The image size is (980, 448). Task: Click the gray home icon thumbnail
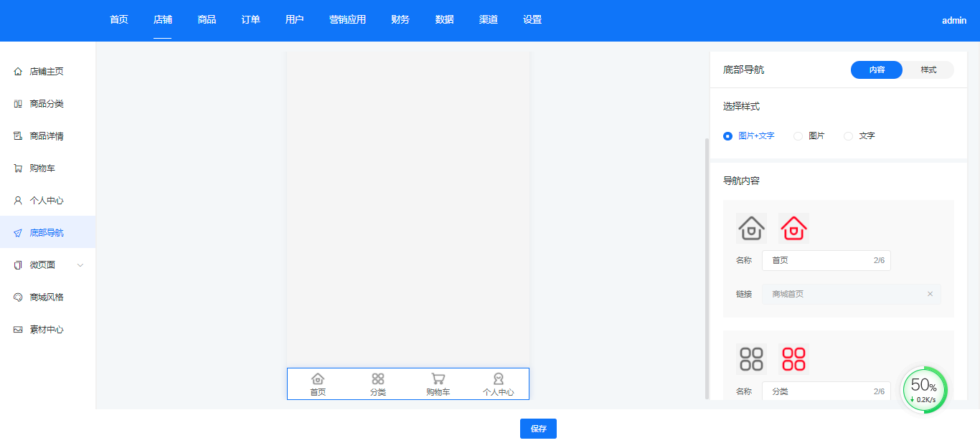751,229
